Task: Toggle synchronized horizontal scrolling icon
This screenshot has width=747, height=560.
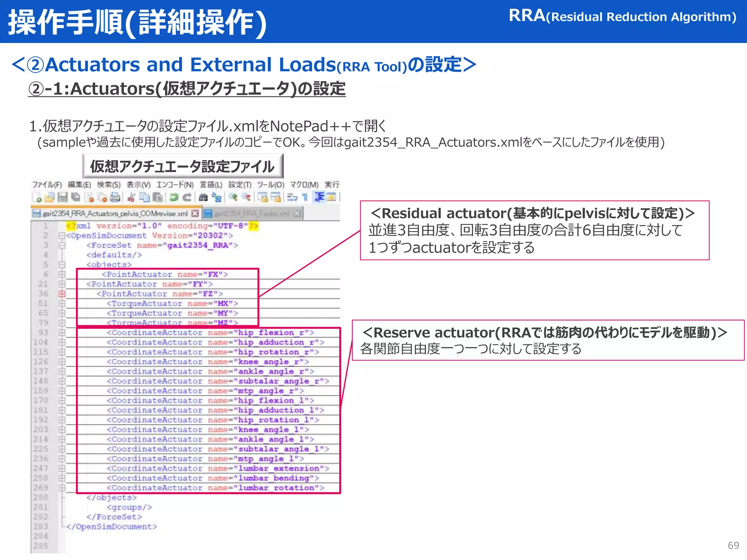Action: click(276, 197)
